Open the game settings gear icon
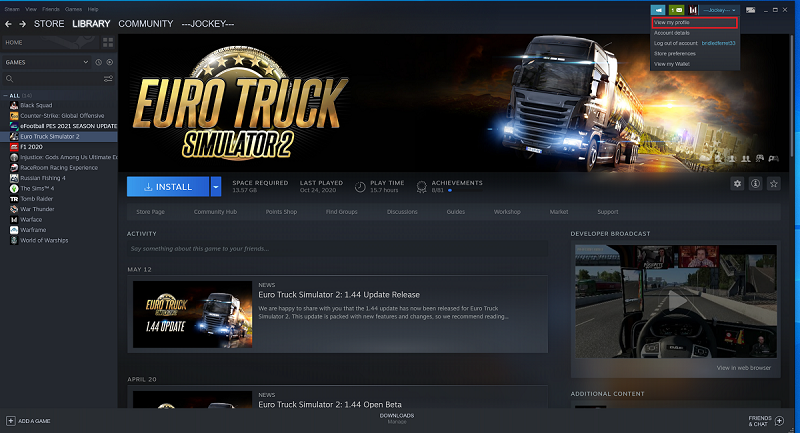 (737, 184)
